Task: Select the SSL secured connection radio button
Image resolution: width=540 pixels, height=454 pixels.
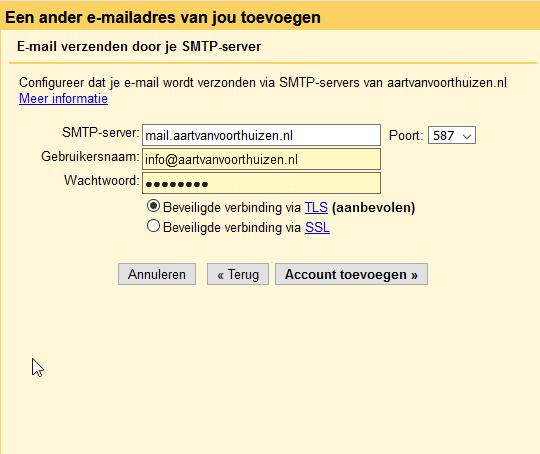Action: pos(153,226)
